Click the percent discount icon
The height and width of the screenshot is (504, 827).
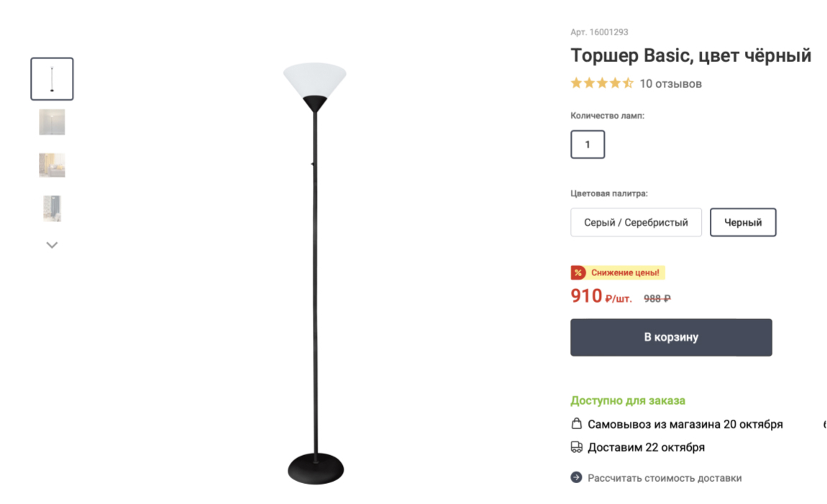click(x=578, y=272)
